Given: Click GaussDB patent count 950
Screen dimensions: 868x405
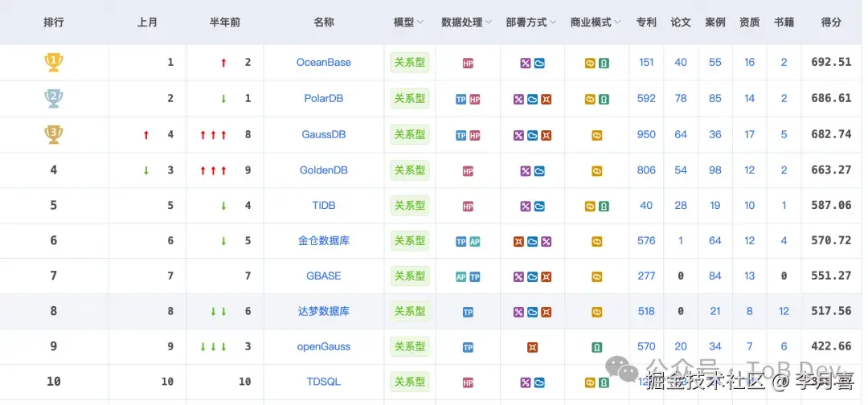Looking at the screenshot, I should point(646,134).
